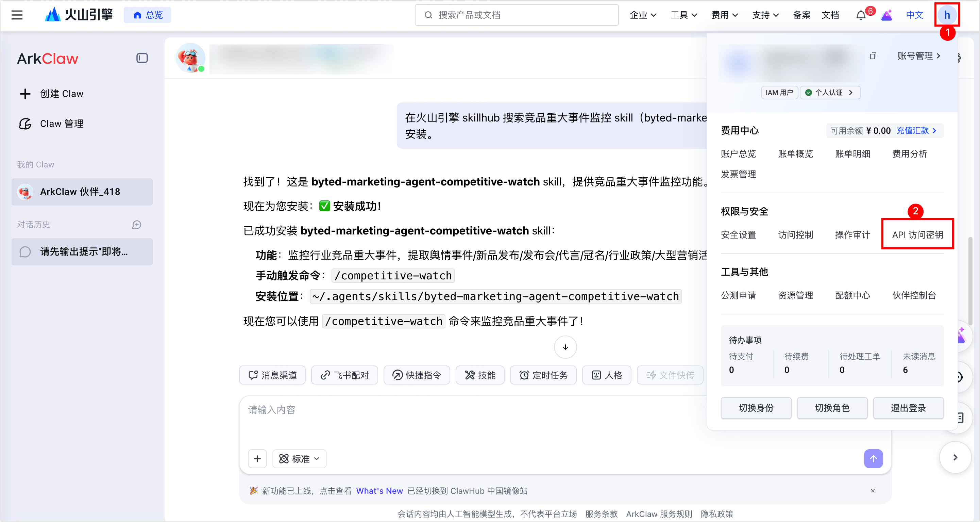The height and width of the screenshot is (522, 980).
Task: Expand the 企业 top menu
Action: click(643, 15)
